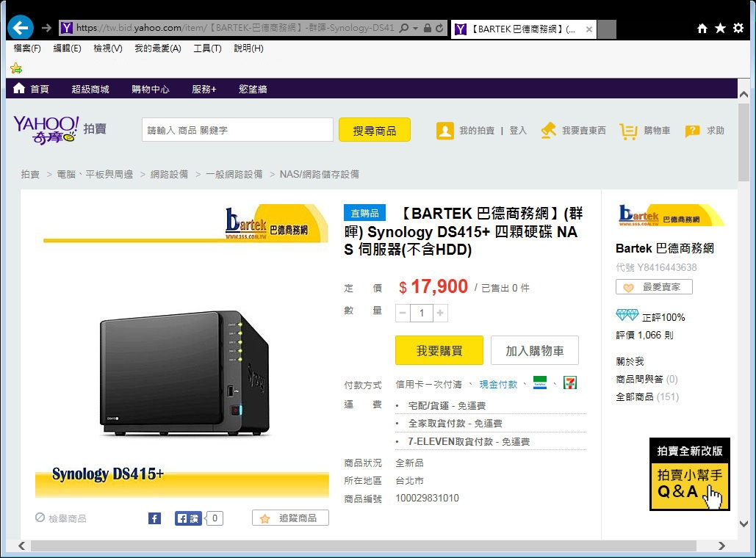Image resolution: width=756 pixels, height=558 pixels.
Task: Click the FamilyMart payment icon
Action: point(540,383)
